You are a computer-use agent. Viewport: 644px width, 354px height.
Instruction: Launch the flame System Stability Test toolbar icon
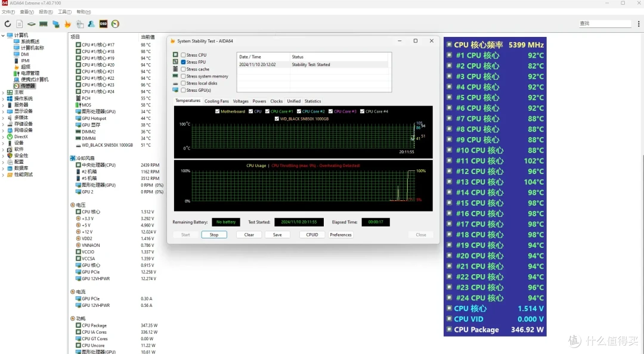click(x=68, y=24)
